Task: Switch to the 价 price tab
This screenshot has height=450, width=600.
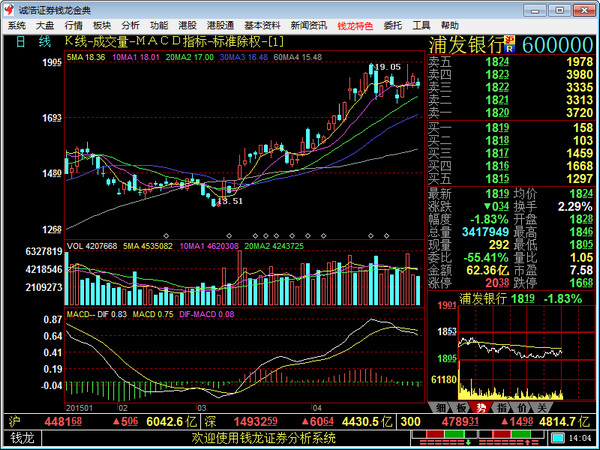Action: [x=522, y=408]
